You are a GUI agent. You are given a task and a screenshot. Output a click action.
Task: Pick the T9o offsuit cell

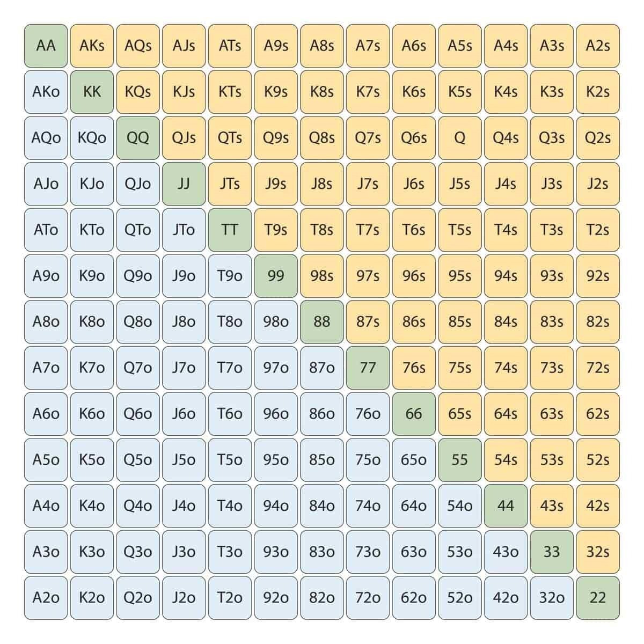click(x=230, y=276)
